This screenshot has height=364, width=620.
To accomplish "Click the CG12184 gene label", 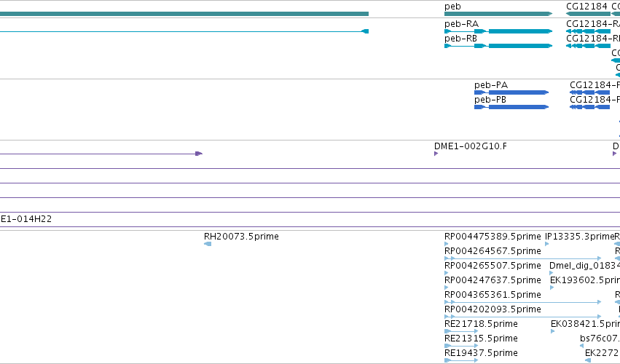I will click(586, 7).
